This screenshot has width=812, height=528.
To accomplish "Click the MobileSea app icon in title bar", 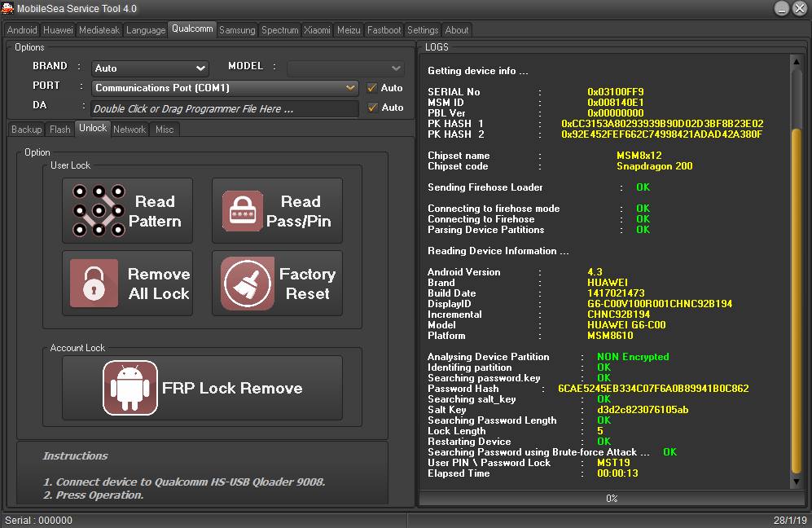I will coord(7,8).
